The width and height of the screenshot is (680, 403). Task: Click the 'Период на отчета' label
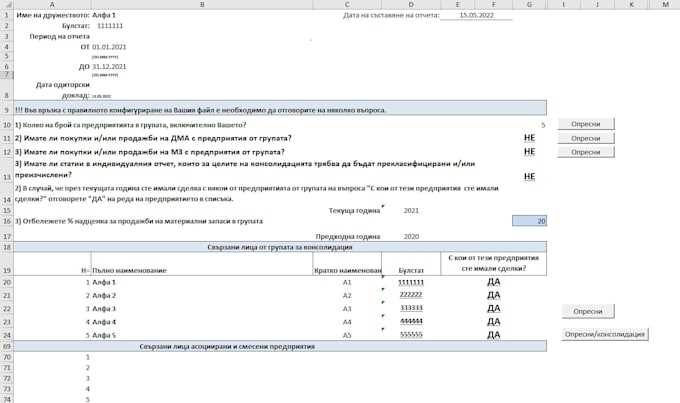[x=59, y=36]
